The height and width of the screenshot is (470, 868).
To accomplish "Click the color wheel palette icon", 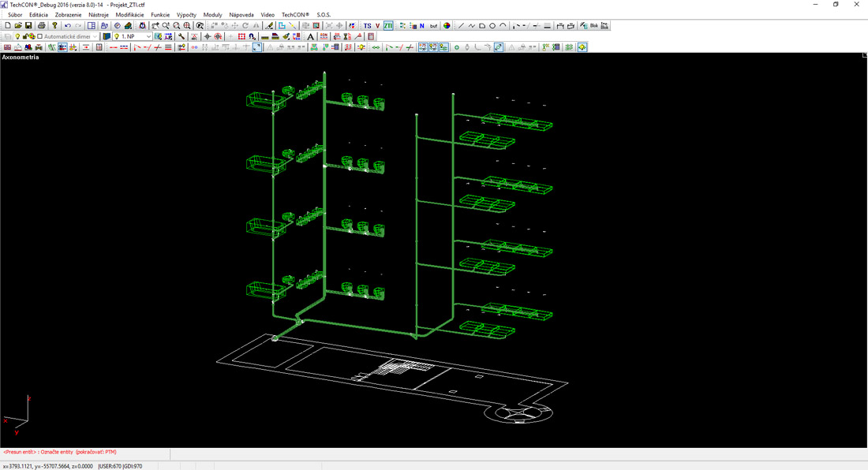I will coord(447,26).
